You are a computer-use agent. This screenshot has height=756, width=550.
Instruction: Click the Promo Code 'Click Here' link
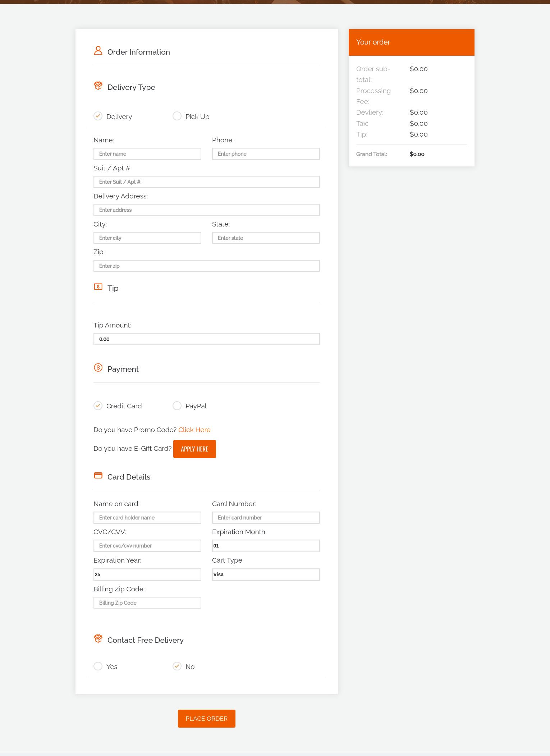[x=194, y=430]
